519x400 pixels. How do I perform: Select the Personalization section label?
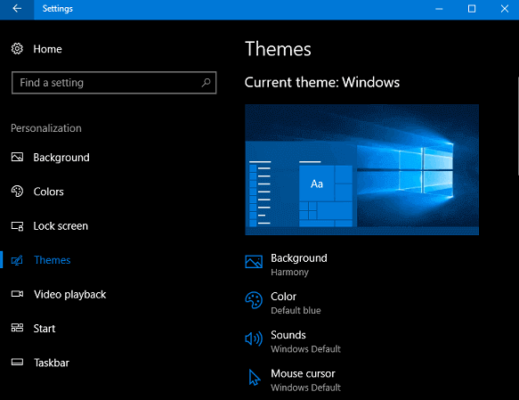point(46,128)
